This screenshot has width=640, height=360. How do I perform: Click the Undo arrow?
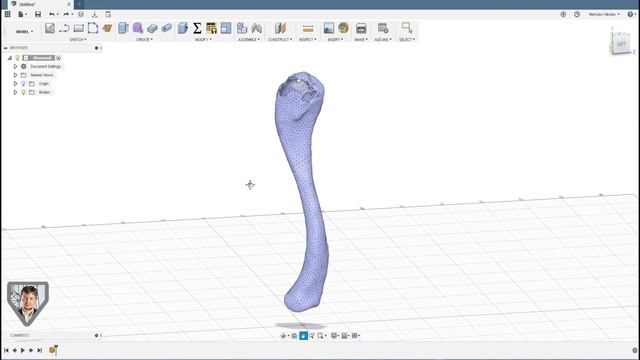click(52, 14)
